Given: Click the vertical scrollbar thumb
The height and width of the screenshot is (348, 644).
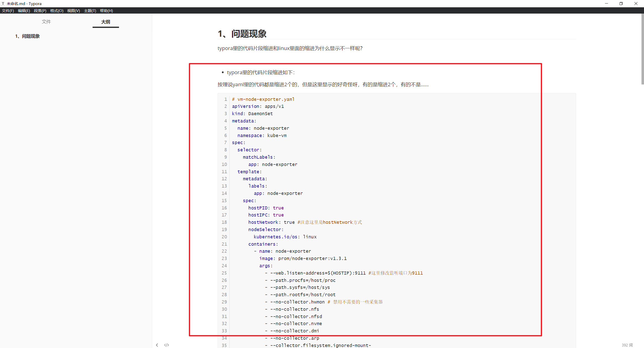Looking at the screenshot, I should [642, 49].
